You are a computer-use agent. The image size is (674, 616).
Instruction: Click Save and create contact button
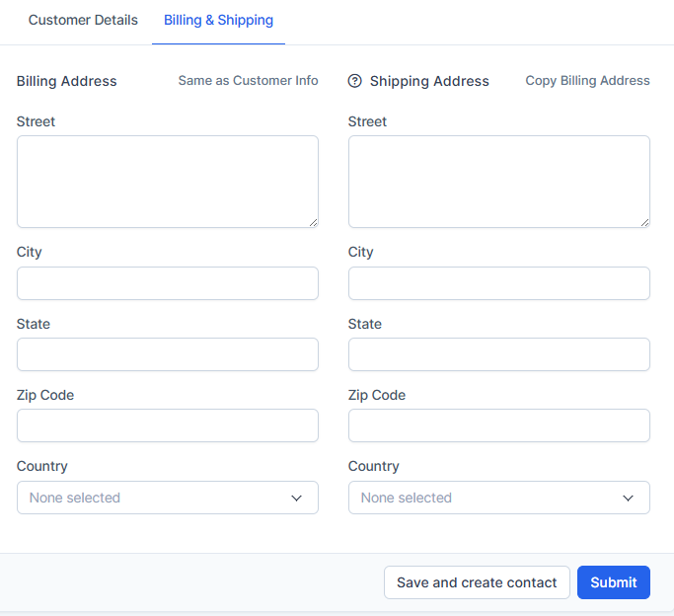pyautogui.click(x=477, y=582)
